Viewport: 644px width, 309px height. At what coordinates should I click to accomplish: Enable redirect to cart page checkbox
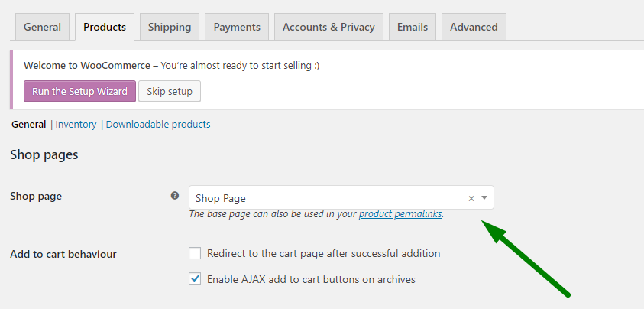coord(195,253)
